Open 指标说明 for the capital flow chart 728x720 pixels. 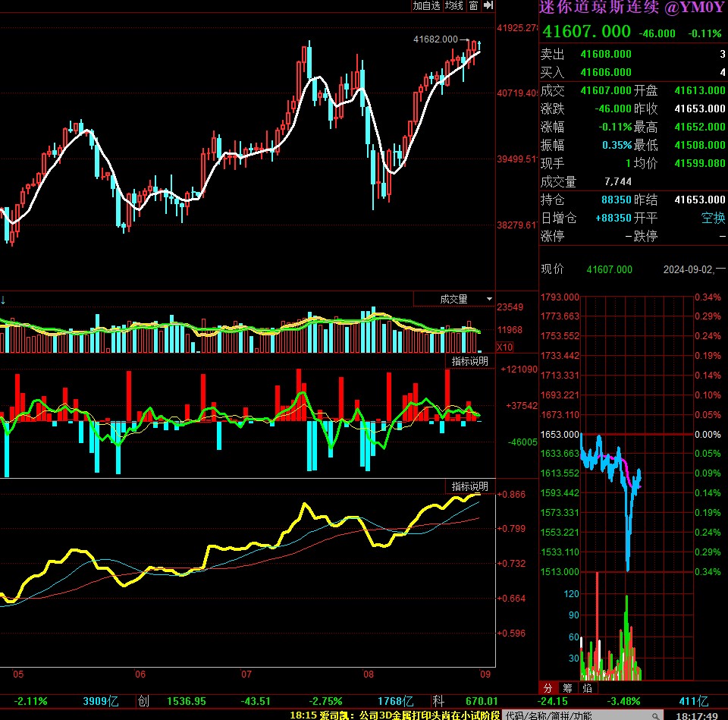coord(470,361)
